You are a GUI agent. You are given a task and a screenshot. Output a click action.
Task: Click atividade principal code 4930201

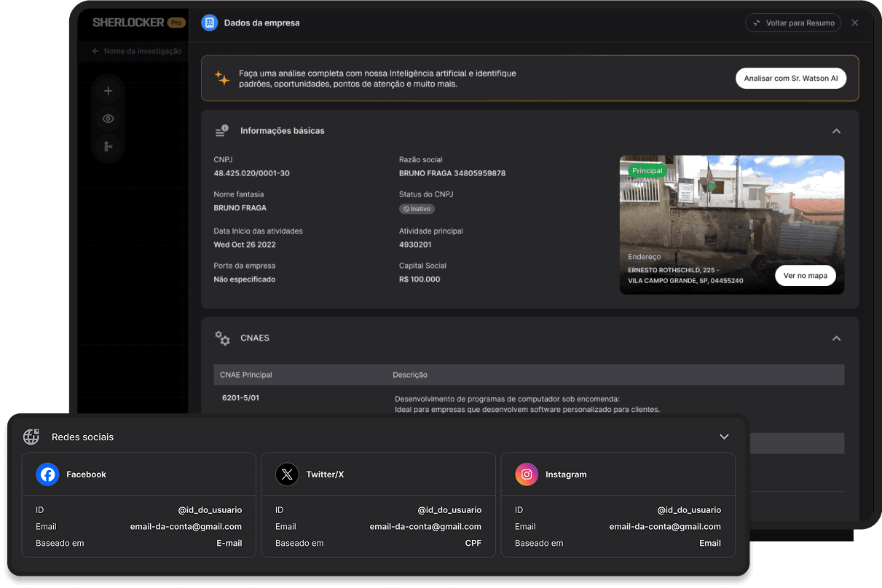pos(415,245)
